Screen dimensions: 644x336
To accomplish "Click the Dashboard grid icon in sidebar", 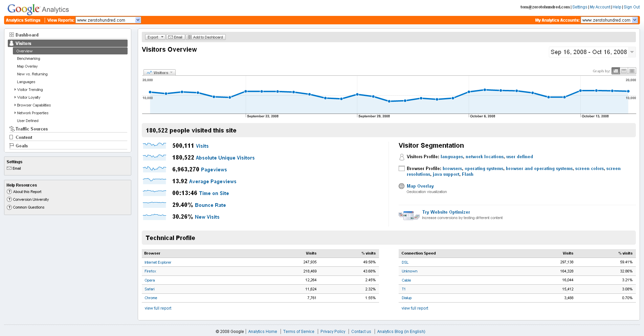I will coord(12,35).
